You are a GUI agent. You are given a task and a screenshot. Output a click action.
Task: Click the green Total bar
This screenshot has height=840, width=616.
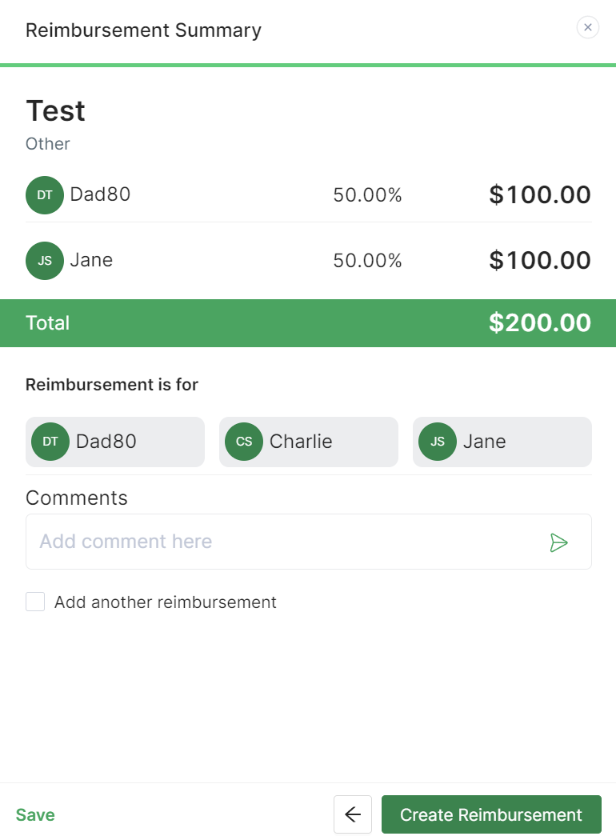point(240,323)
